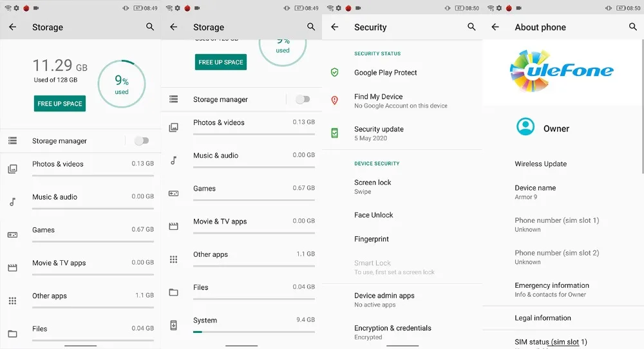644x349 pixels.
Task: Tap FREE UP SPACE in second Storage screen
Action: pyautogui.click(x=221, y=62)
